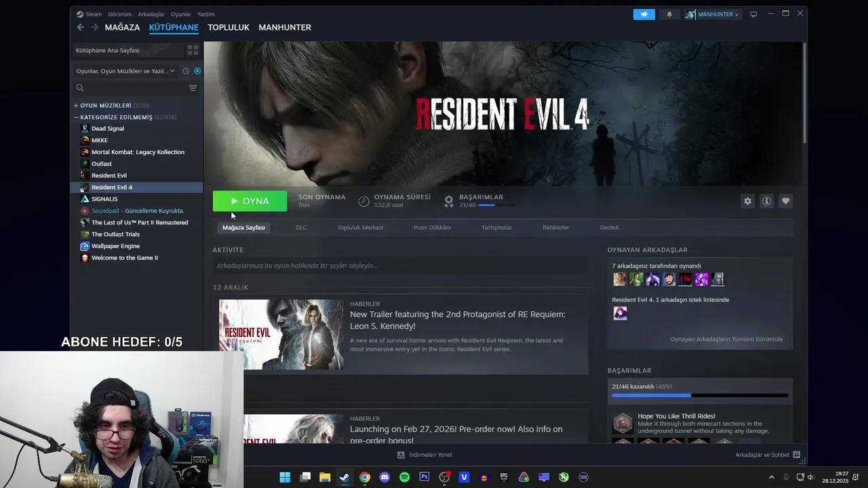This screenshot has width=868, height=488.
Task: Open Tartışmalar tab
Action: [x=497, y=228]
